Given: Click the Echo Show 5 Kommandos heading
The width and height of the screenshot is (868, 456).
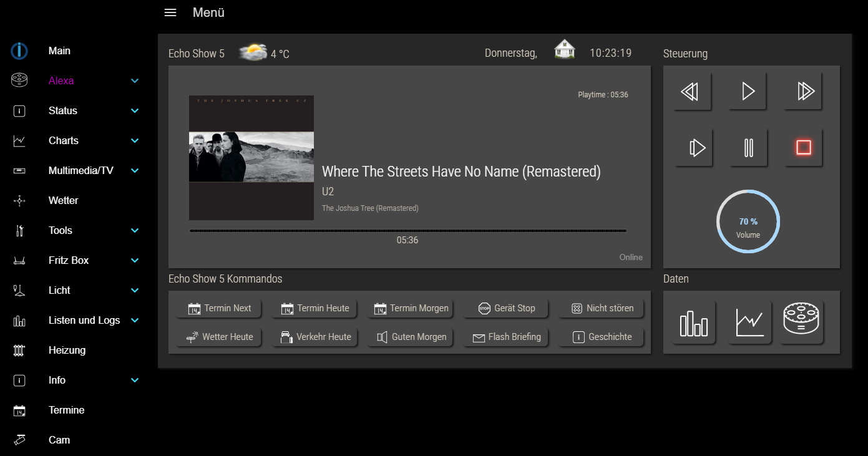Looking at the screenshot, I should point(225,279).
